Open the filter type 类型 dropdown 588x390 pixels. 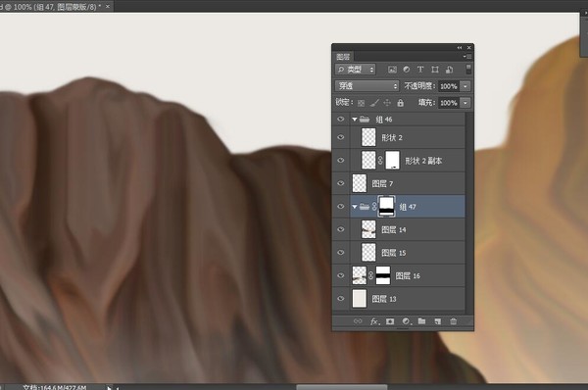(355, 70)
